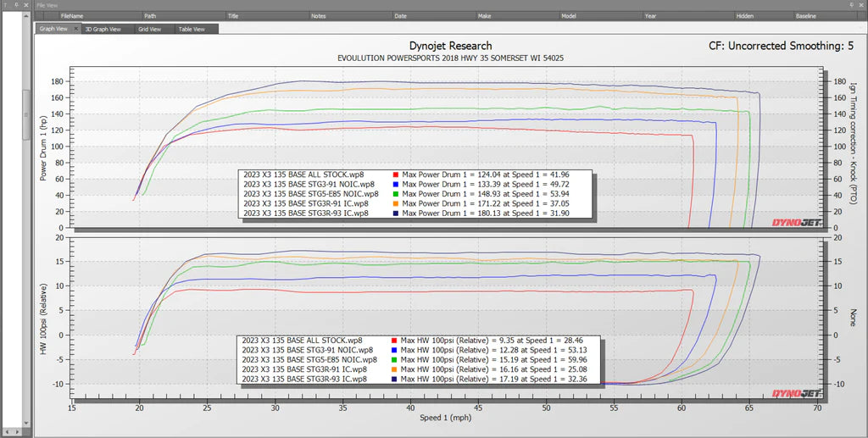Pin the left side panel

(x=17, y=5)
